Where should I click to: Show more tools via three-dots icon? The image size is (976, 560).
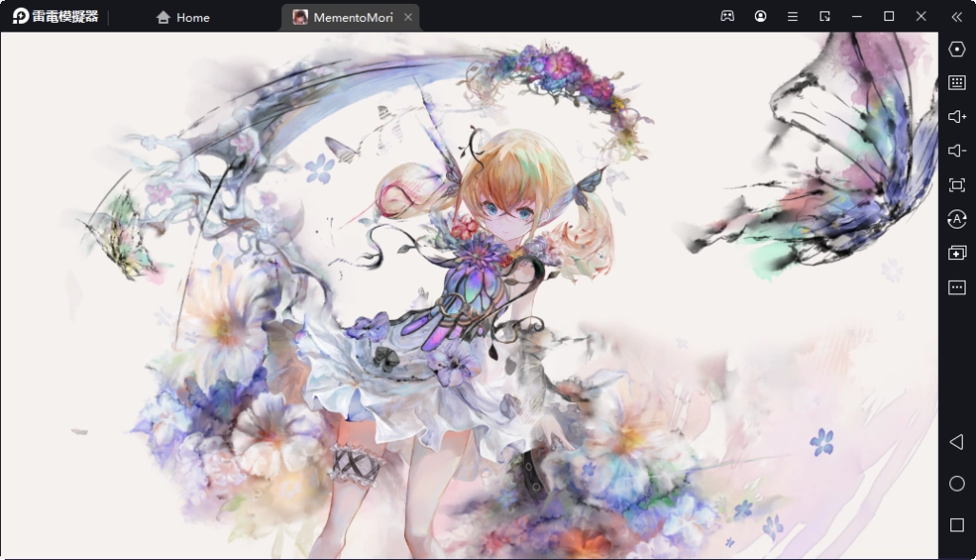(957, 288)
